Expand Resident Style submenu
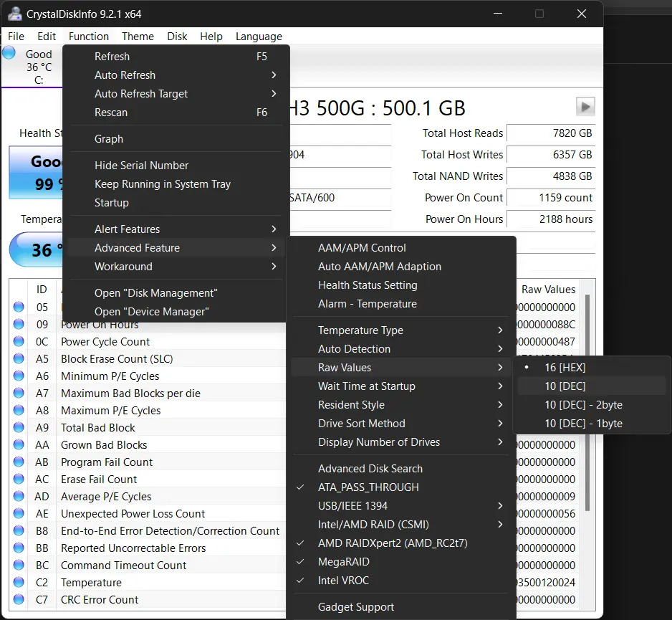The width and height of the screenshot is (672, 620). pos(400,405)
